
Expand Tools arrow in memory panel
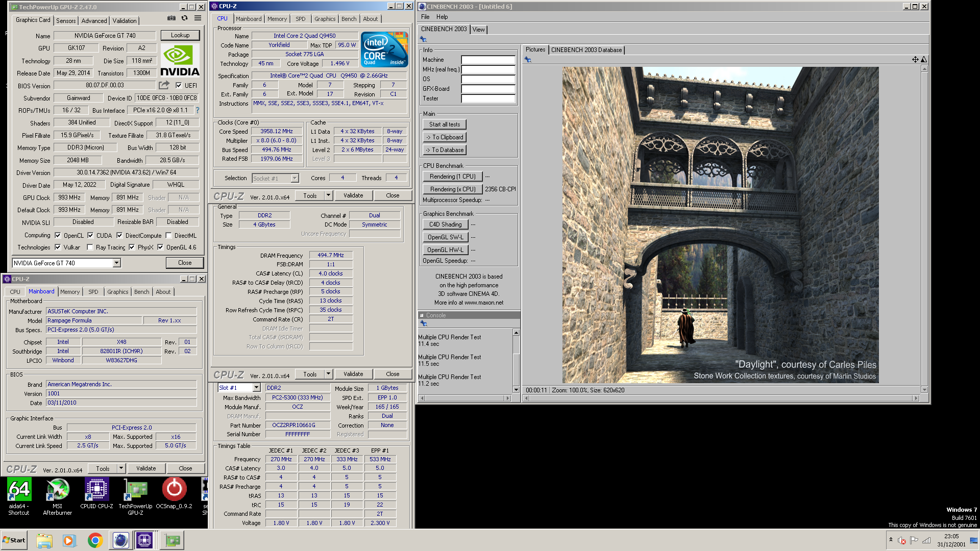click(x=328, y=374)
